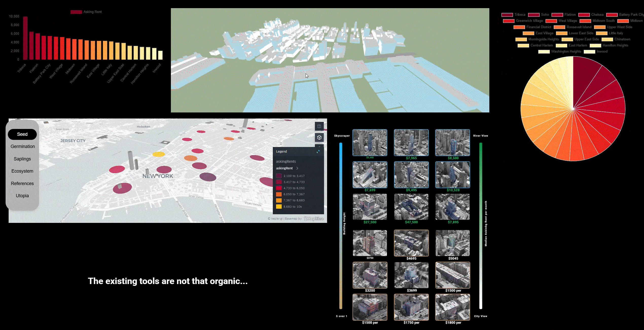Switch to the Ecosystem section
Image resolution: width=644 pixels, height=330 pixels.
(x=22, y=171)
